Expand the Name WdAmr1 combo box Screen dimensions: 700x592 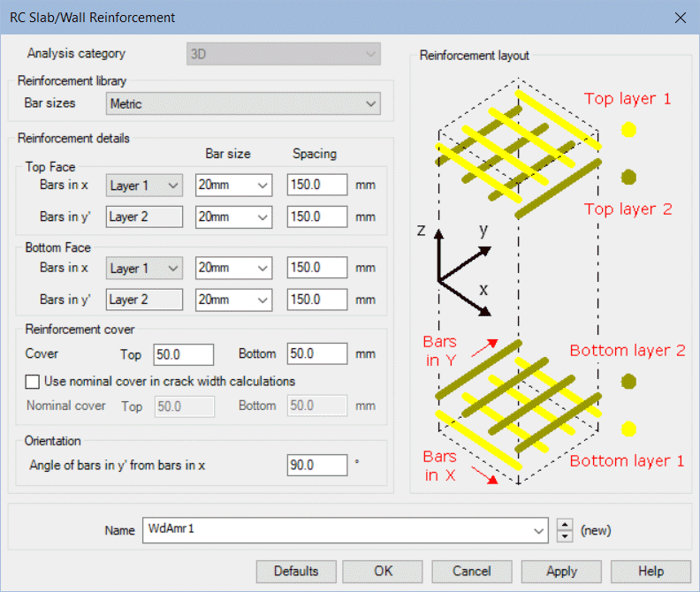(x=540, y=531)
